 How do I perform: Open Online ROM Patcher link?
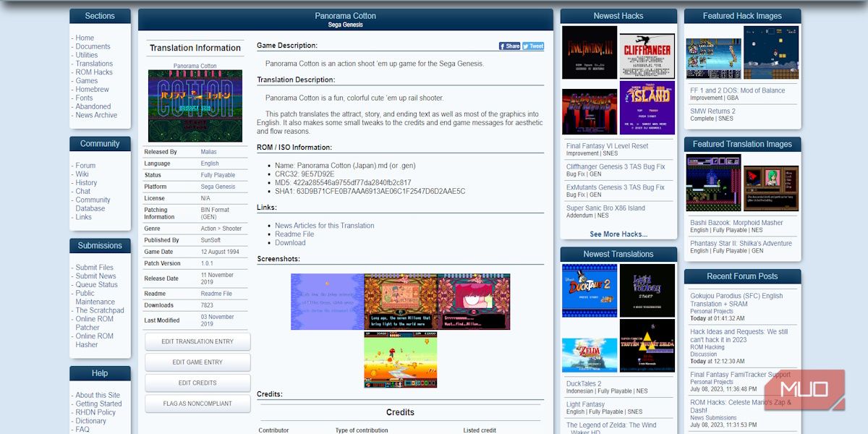tap(94, 323)
